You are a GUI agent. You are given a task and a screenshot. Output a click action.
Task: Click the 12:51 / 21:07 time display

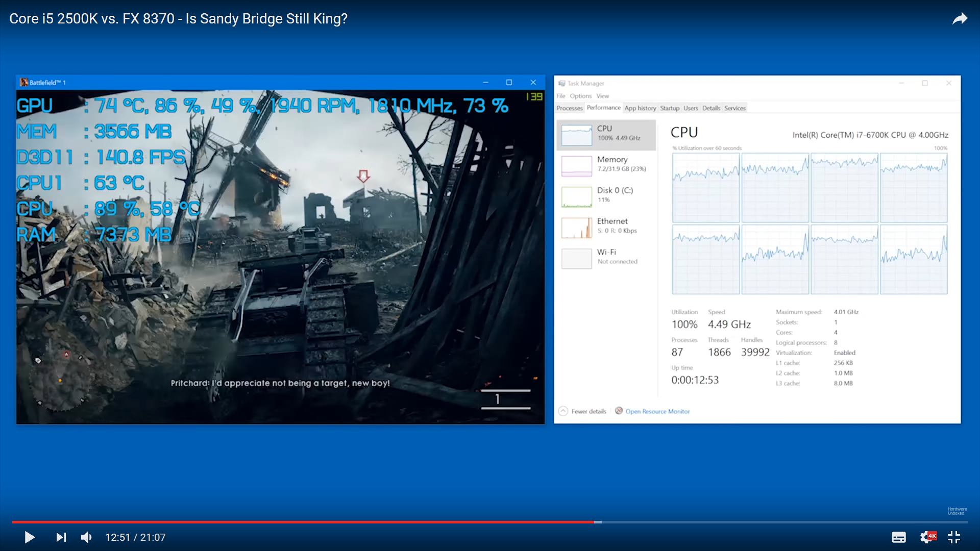135,537
